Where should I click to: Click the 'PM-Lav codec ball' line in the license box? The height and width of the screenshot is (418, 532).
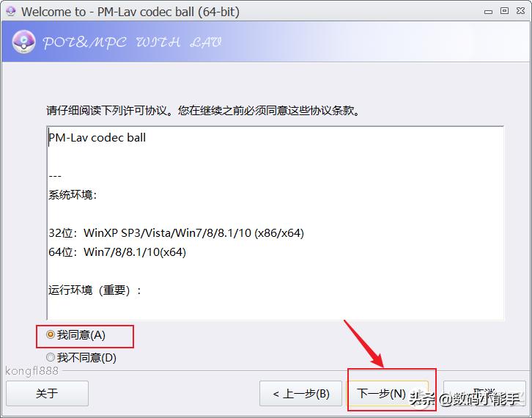pos(97,138)
